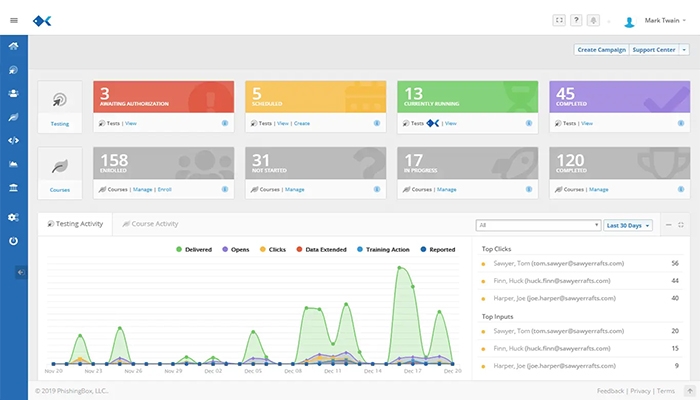Click Manage link under 158 Enrolled

pos(142,189)
